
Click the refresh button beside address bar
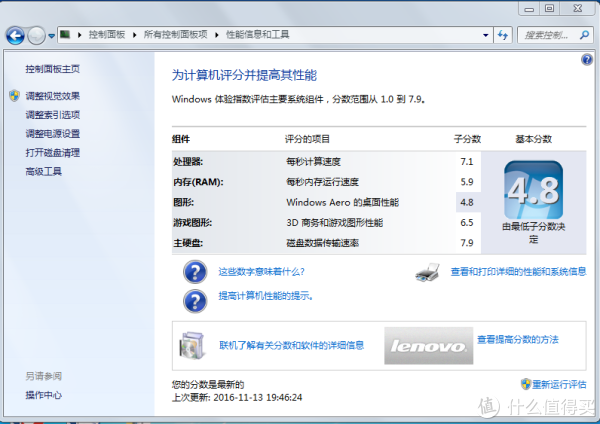point(503,35)
